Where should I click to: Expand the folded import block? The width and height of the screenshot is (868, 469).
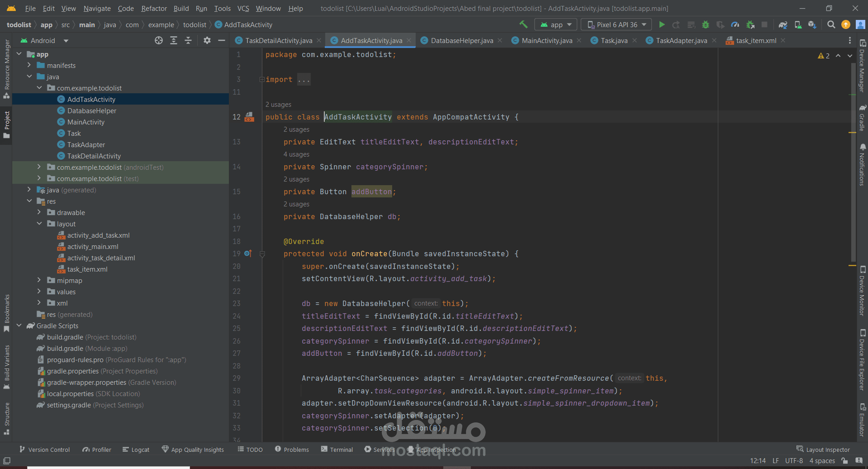click(262, 80)
